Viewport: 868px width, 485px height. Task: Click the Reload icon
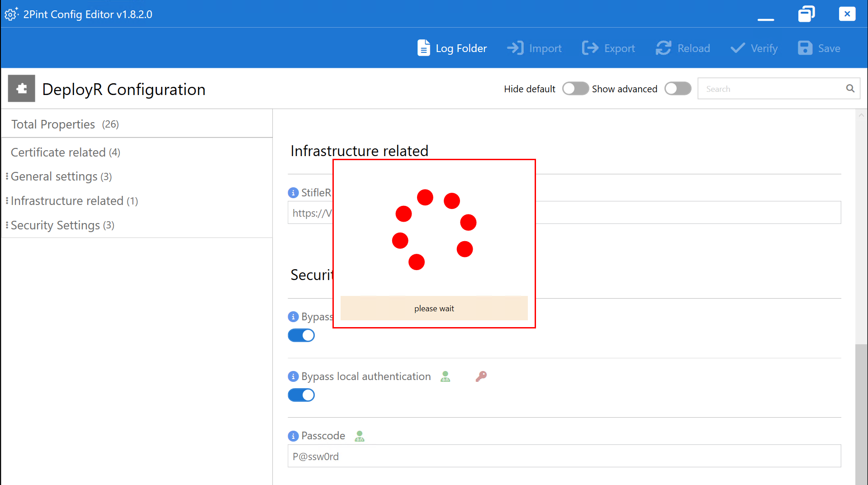click(664, 48)
